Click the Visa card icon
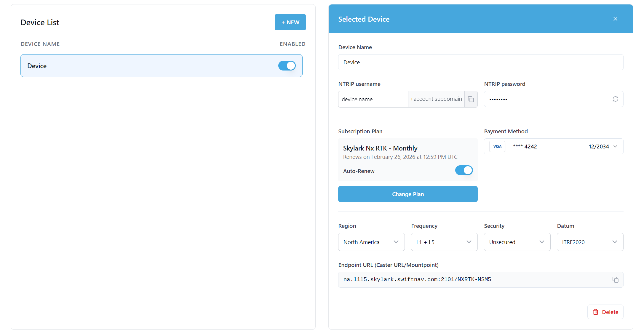 497,146
